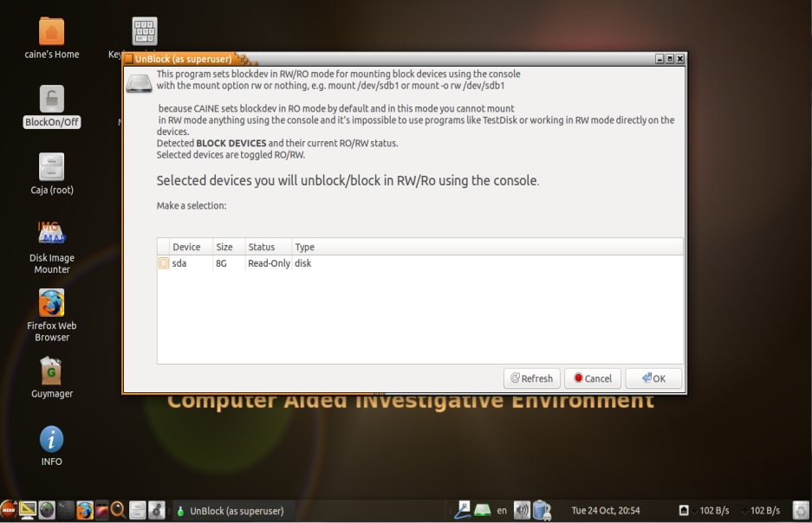Open the red MENU button in taskbar
The image size is (812, 523).
9,510
